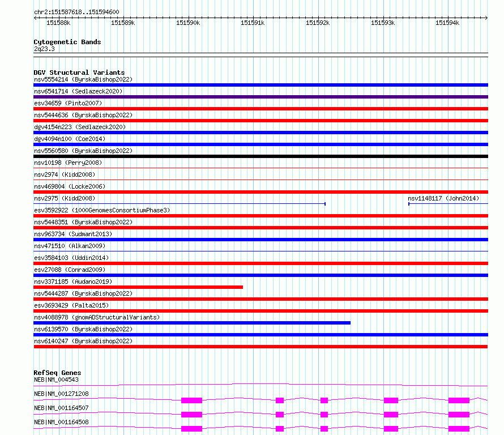Screen dimensions: 504x435
Task: Click the purple bar for nsv6541714
Action: [x=260, y=97]
